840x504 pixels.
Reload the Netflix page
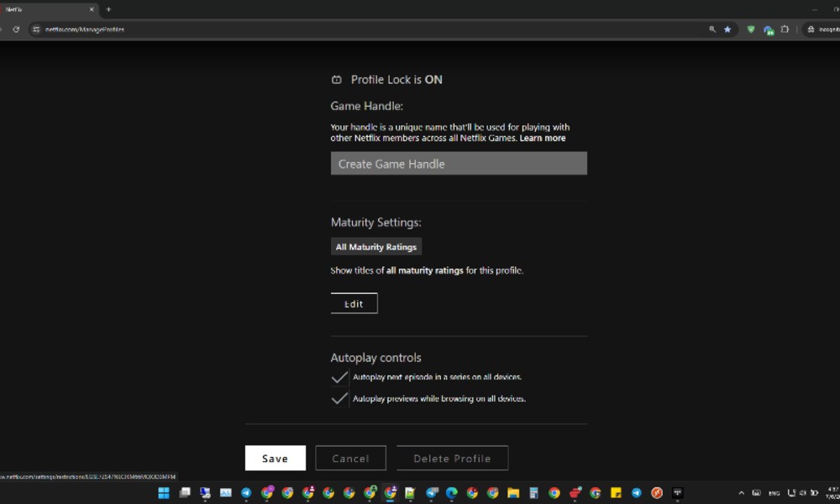click(16, 29)
